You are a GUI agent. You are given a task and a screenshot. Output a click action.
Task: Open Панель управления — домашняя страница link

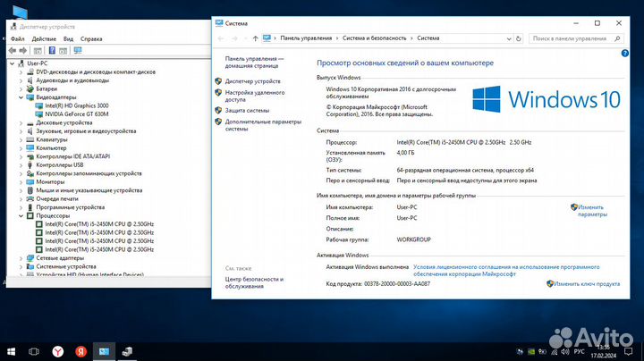[254, 62]
